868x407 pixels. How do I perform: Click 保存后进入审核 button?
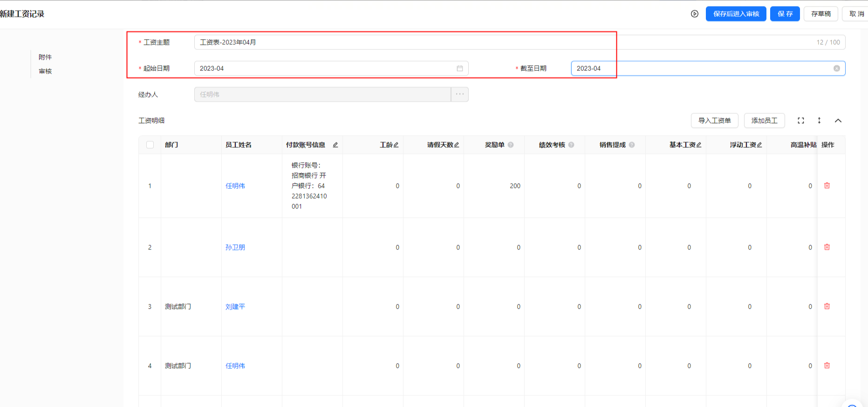point(736,14)
